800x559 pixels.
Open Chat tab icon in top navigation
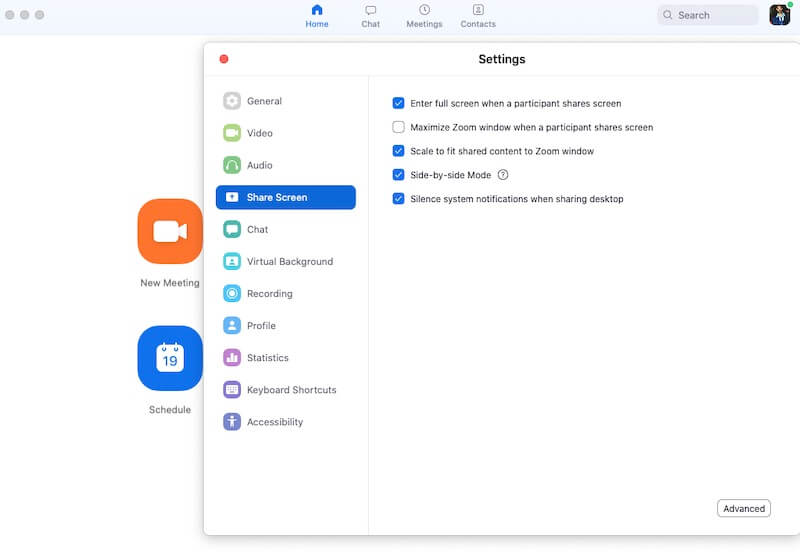pyautogui.click(x=370, y=10)
